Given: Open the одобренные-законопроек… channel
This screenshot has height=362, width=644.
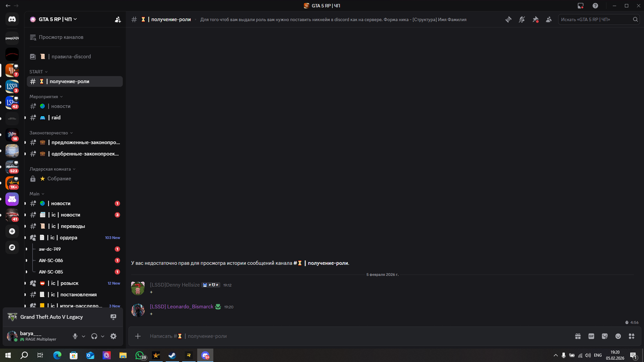Looking at the screenshot, I should pyautogui.click(x=74, y=154).
